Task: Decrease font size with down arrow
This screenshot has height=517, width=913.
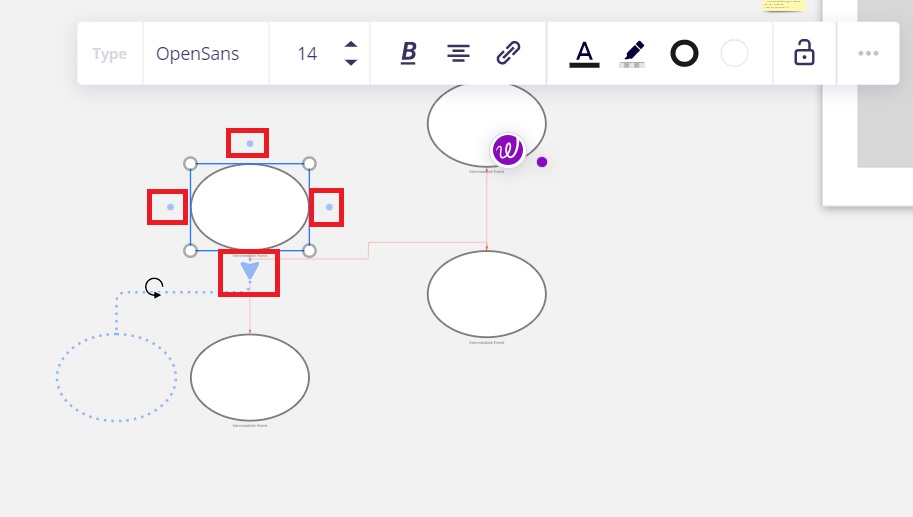Action: (x=351, y=62)
